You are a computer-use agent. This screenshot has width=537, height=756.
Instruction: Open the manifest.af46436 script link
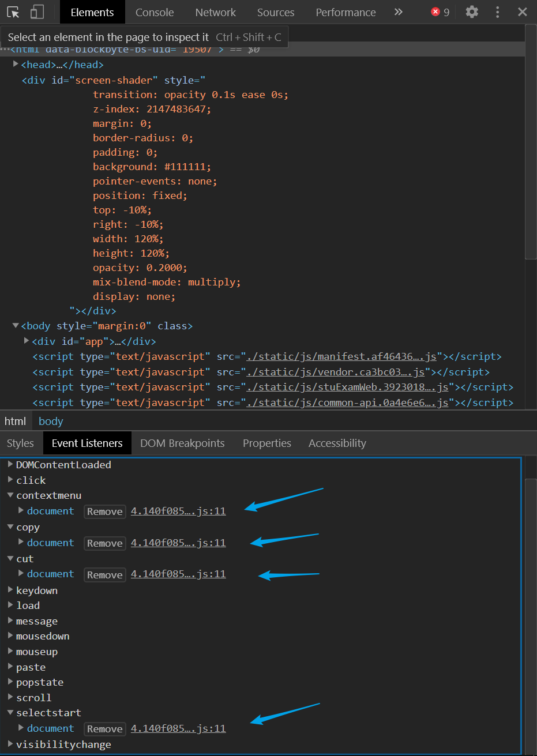pyautogui.click(x=341, y=356)
